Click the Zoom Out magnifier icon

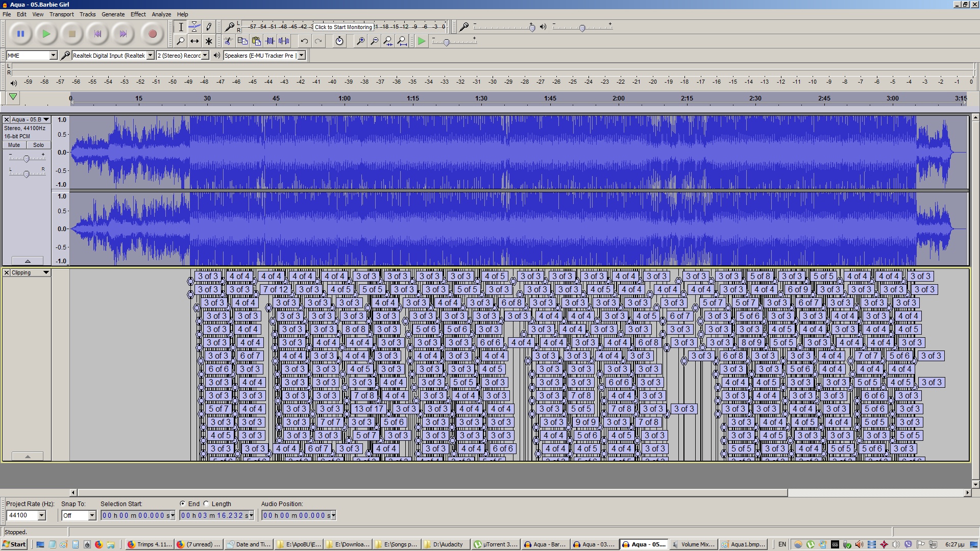[374, 41]
